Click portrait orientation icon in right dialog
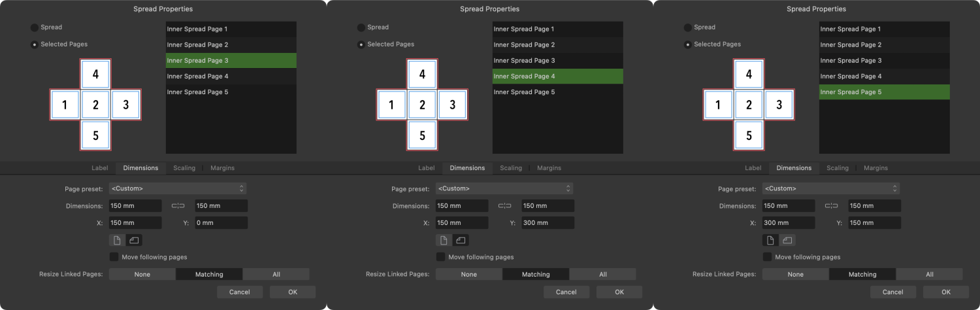980x310 pixels. [770, 240]
